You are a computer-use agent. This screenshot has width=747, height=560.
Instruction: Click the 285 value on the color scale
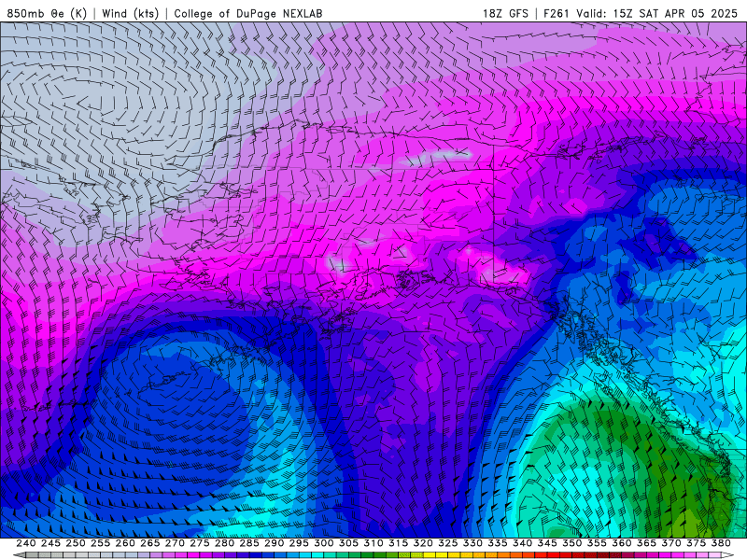click(249, 543)
